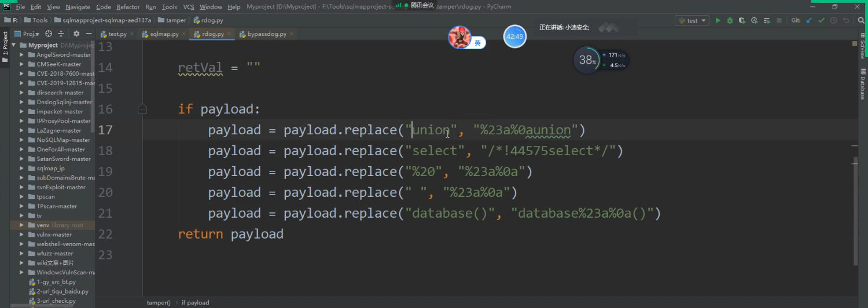Viewport: 868px width, 308px height.
Task: Expand the CMSeeK-master folder
Action: point(21,64)
